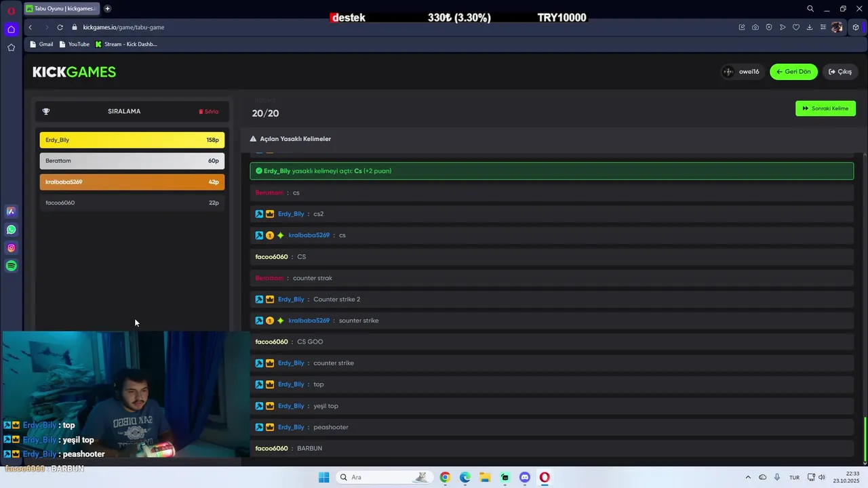Launch Microsoft Edge from the taskbar
This screenshot has height=488, width=868.
(x=465, y=477)
